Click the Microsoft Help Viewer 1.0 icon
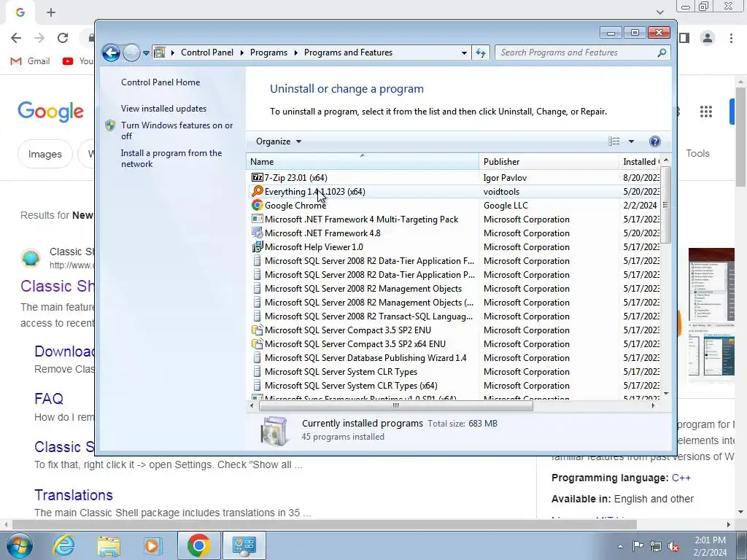Image resolution: width=747 pixels, height=560 pixels. (x=258, y=246)
